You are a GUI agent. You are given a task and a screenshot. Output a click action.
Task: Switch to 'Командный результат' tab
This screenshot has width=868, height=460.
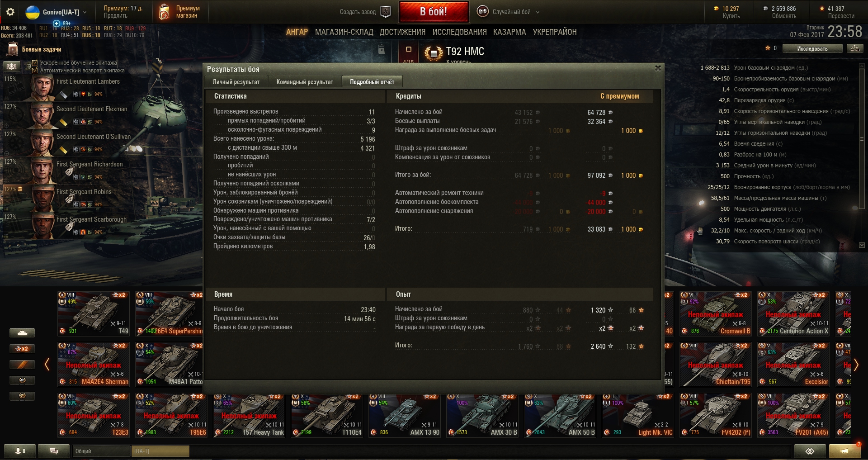[x=305, y=82]
